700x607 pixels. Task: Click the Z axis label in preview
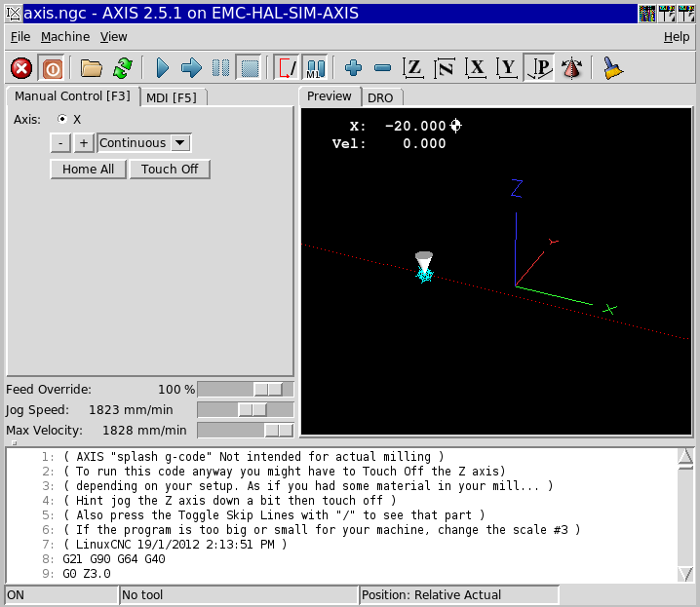517,188
